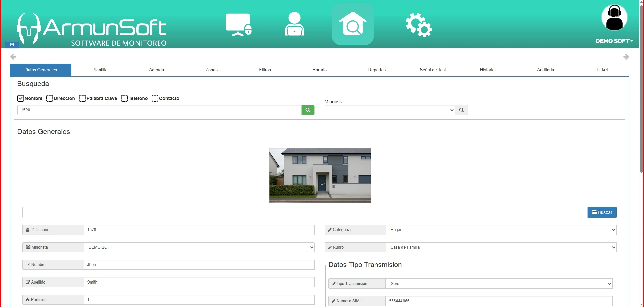
Task: Open the Historial tab
Action: pyautogui.click(x=487, y=70)
